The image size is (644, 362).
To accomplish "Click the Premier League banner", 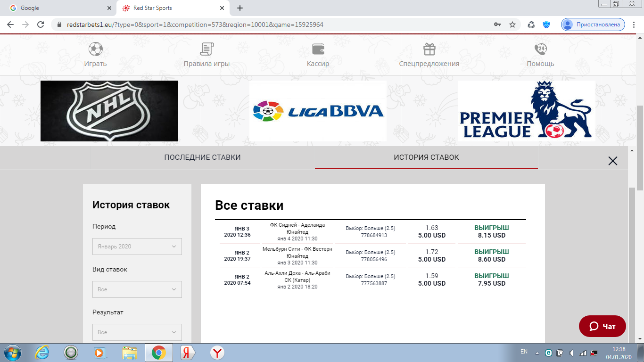I will 527,111.
